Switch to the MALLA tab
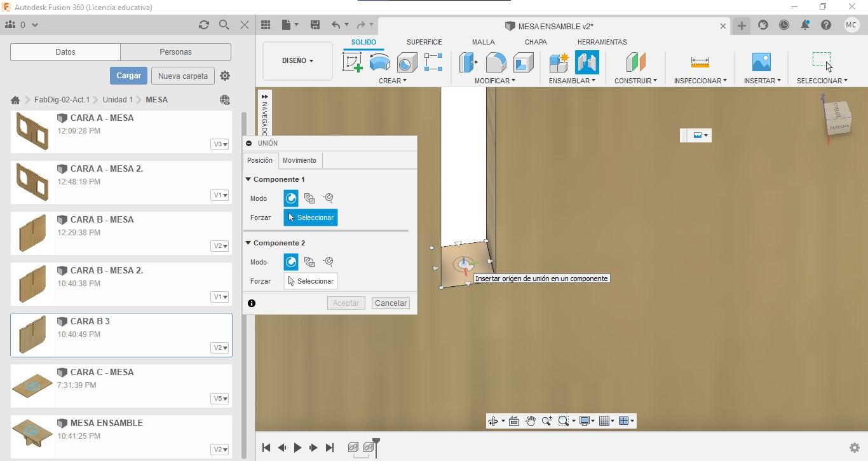Image resolution: width=868 pixels, height=461 pixels. (484, 42)
